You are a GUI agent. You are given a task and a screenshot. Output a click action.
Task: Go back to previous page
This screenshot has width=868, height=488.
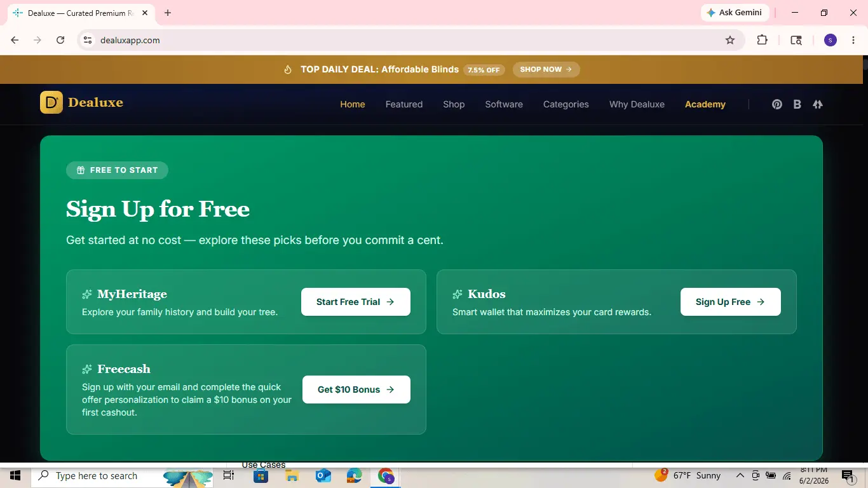click(x=15, y=40)
